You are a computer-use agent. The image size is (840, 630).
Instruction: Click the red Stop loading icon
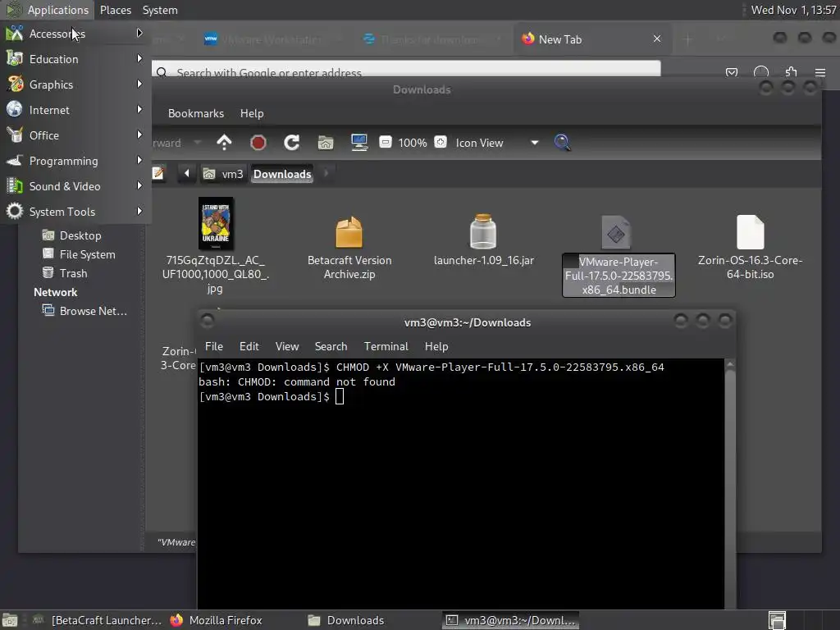point(258,143)
